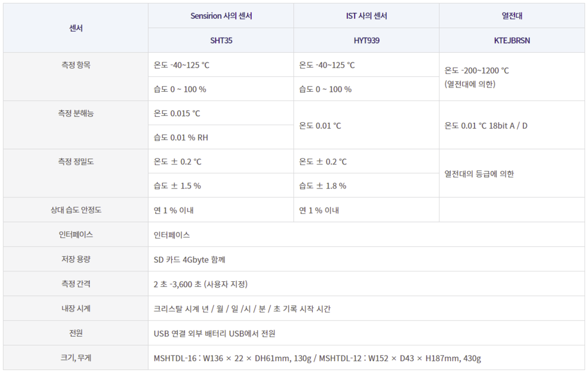Image resolution: width=588 pixels, height=373 pixels.
Task: Select the SHT35 model cell
Action: [221, 41]
